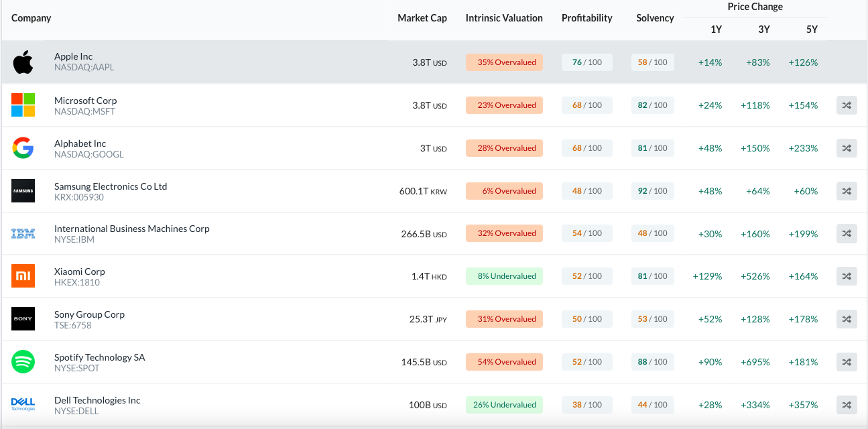Click the Google logo for Alphabet
The image size is (868, 429).
pos(23,148)
